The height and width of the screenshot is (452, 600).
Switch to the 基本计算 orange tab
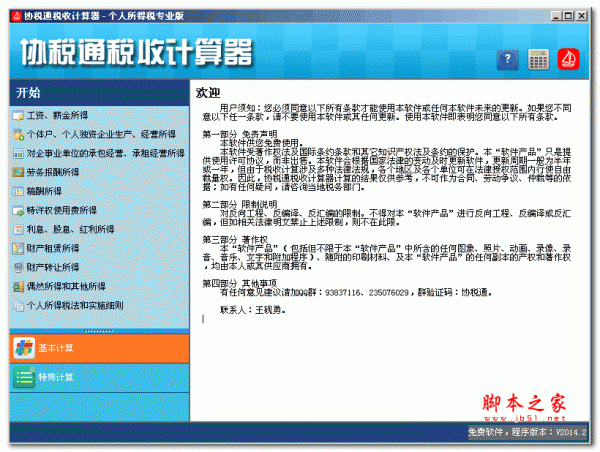(99, 348)
